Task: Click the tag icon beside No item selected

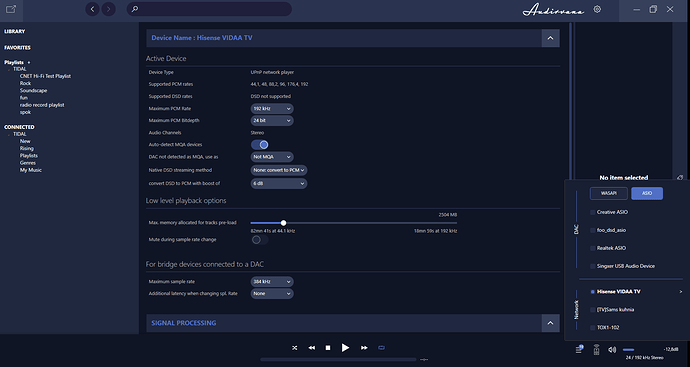Action: (680, 178)
